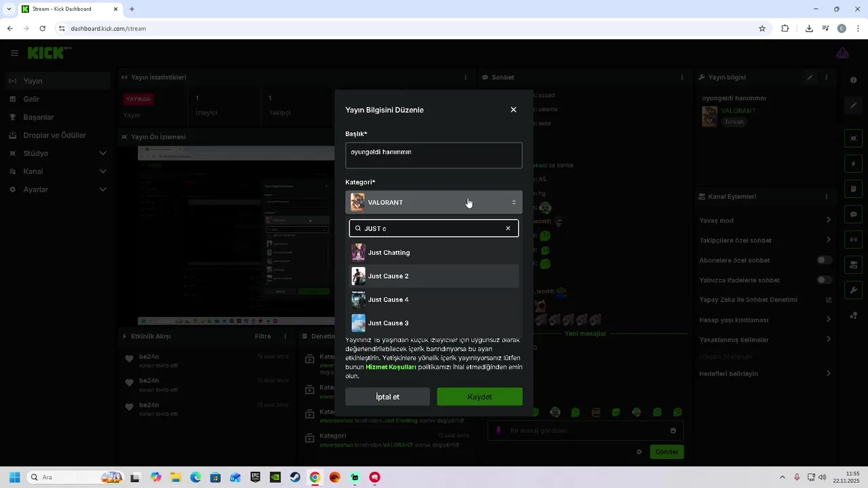Click VALORANT category link in Yayın bilgisi
This screenshot has height=488, width=868.
click(x=738, y=110)
